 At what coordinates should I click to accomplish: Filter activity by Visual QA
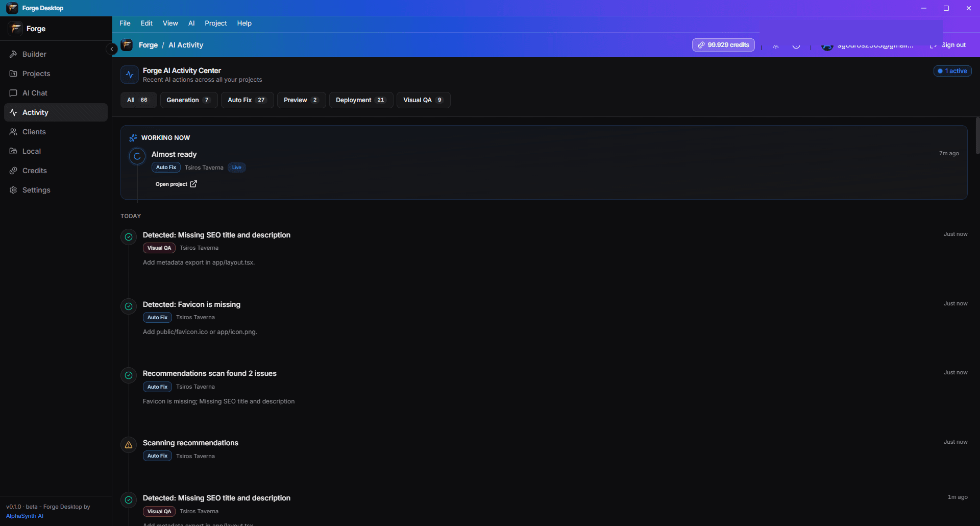pos(423,100)
